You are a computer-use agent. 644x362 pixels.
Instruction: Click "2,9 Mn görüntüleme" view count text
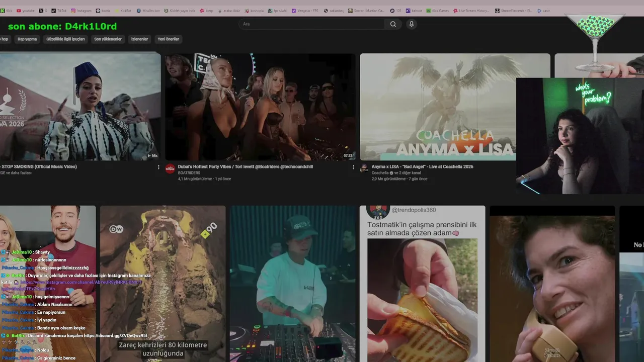[x=388, y=179]
